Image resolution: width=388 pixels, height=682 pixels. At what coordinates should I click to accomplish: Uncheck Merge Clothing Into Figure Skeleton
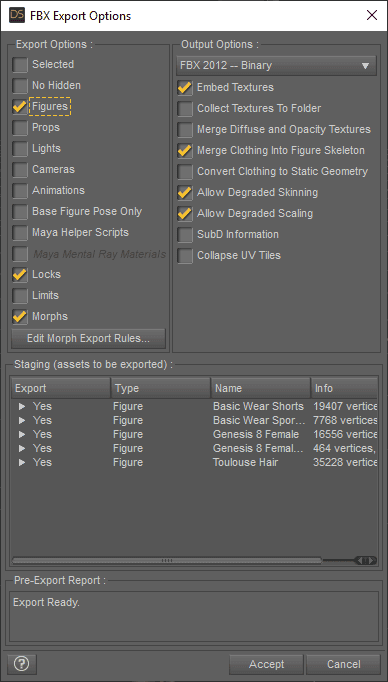tap(185, 150)
